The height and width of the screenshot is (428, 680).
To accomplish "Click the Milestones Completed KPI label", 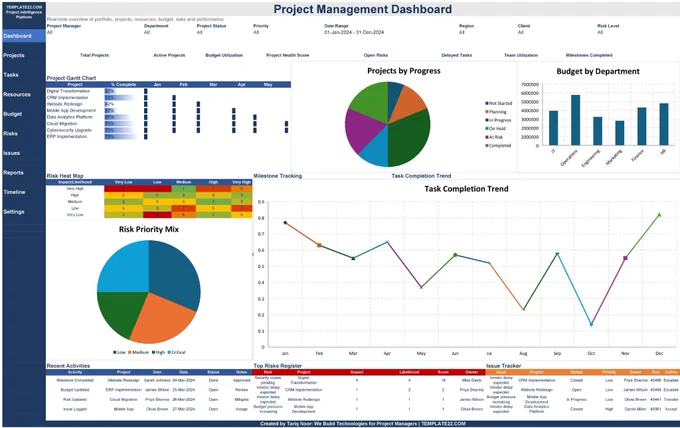I will coord(589,55).
